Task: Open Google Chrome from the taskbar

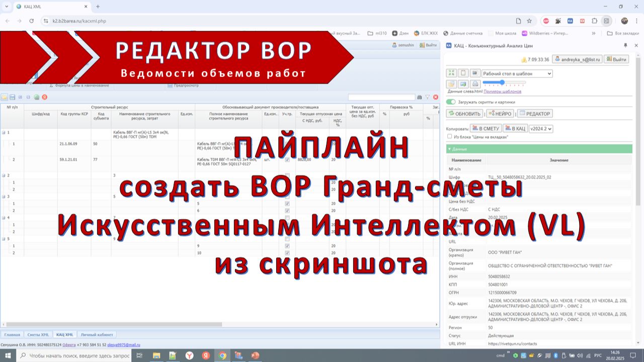Action: point(222,355)
